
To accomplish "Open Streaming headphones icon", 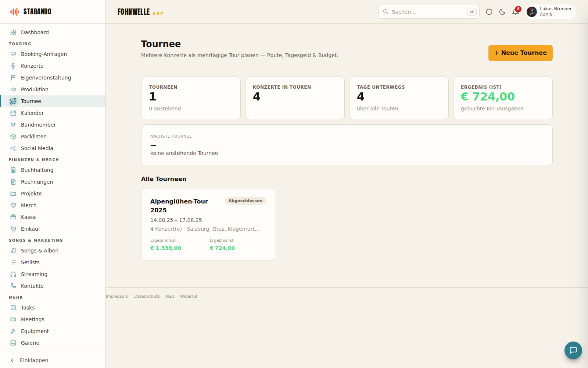I will click(13, 274).
